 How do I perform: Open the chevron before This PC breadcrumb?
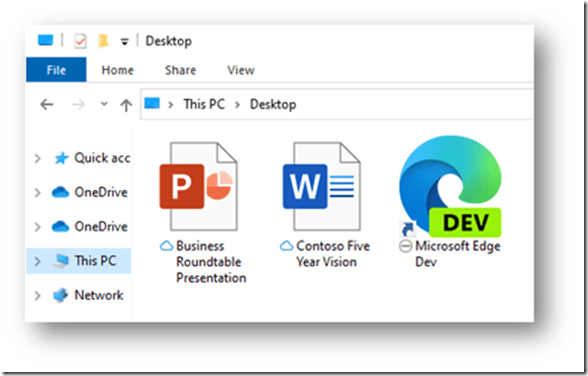coord(170,105)
